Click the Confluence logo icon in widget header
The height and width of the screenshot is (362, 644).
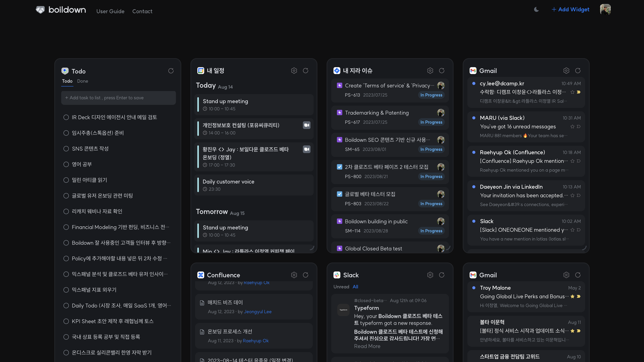point(201,275)
